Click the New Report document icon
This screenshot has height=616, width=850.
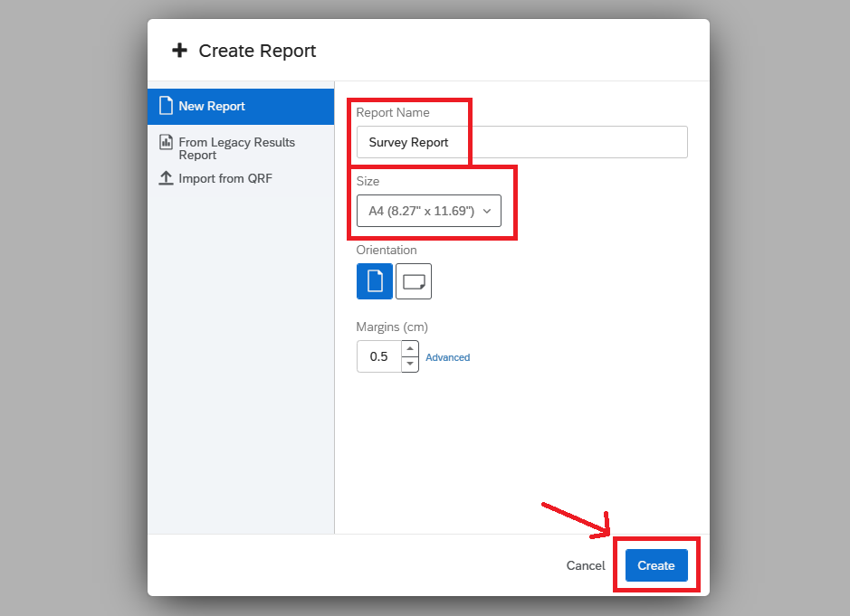[x=166, y=106]
